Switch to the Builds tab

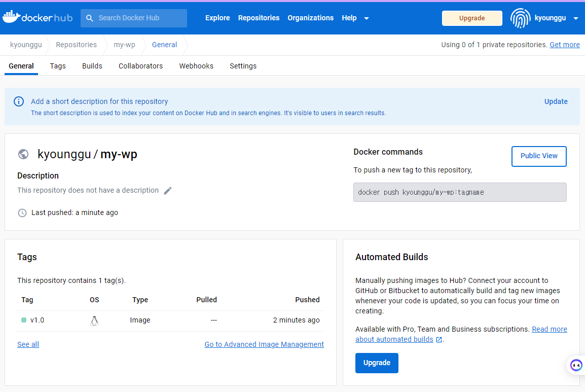92,66
